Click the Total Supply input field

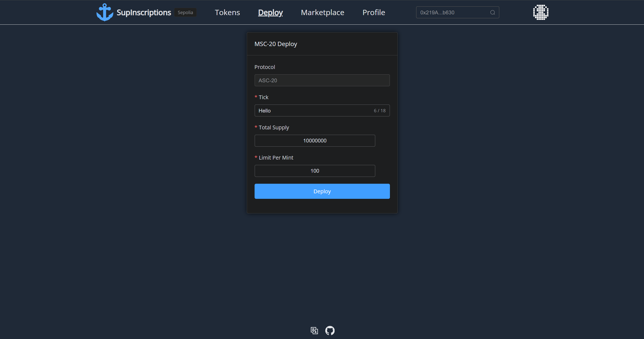(x=315, y=141)
